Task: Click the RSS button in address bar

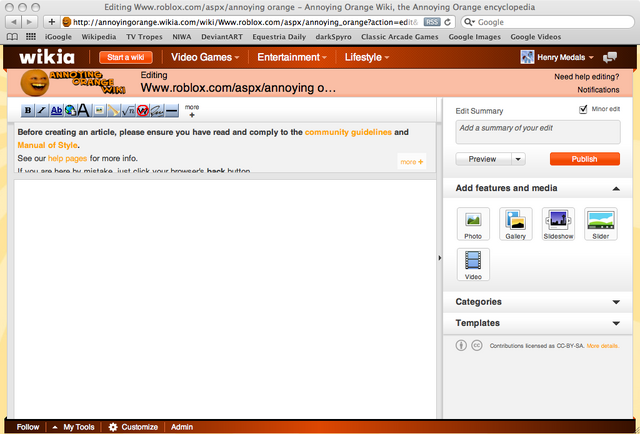Action: point(432,22)
